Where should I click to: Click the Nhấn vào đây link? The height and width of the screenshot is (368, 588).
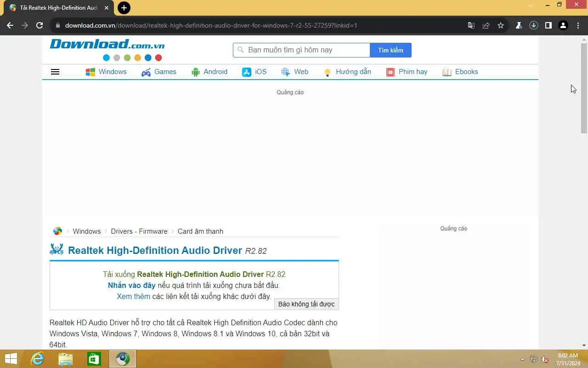(132, 285)
